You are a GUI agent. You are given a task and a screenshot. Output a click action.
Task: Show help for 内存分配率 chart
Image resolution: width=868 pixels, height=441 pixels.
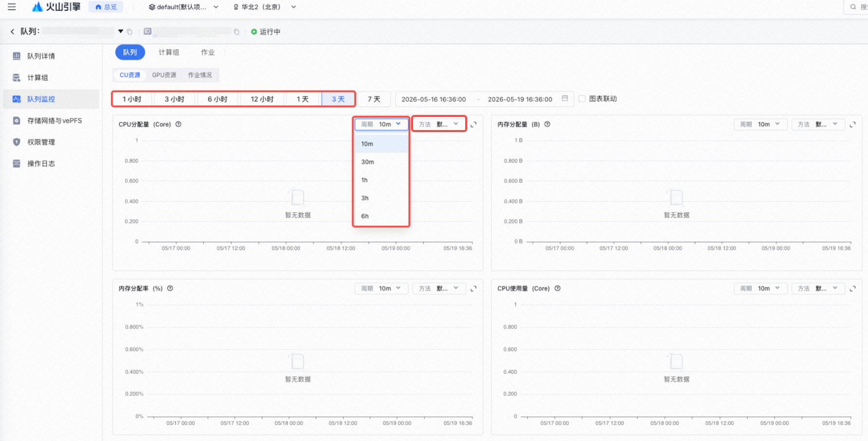[170, 288]
